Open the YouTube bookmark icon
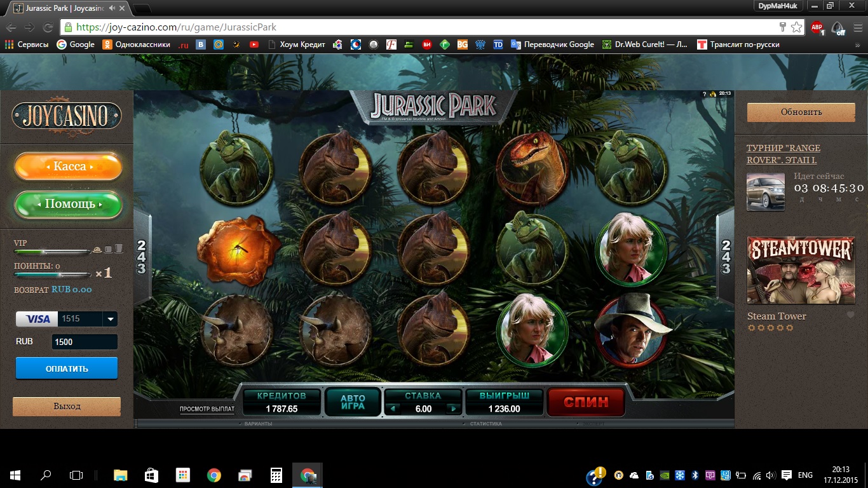The width and height of the screenshot is (868, 488). pyautogui.click(x=254, y=44)
